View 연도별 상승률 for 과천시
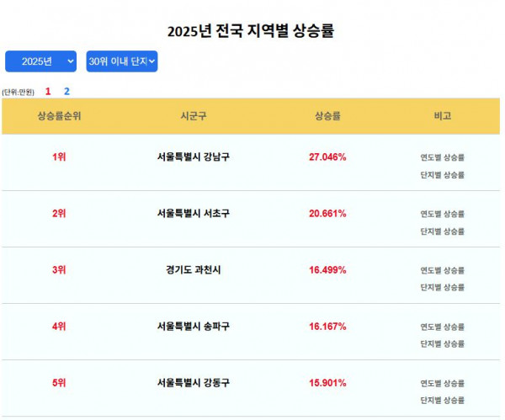The image size is (505, 420). point(442,270)
